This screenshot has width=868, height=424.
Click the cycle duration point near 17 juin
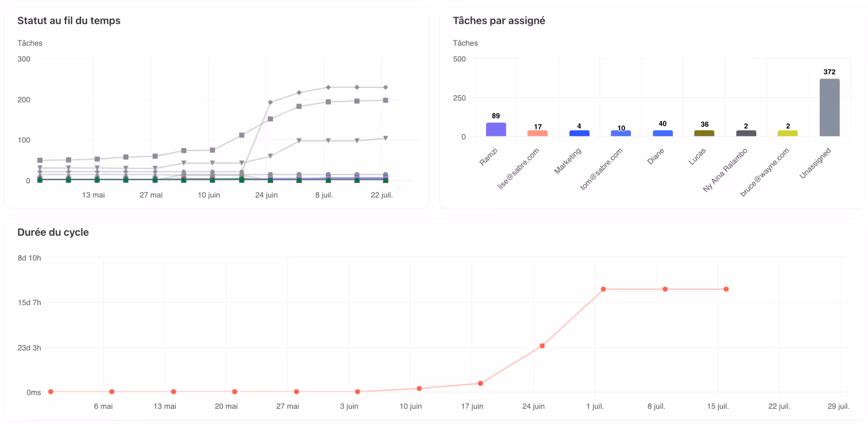pyautogui.click(x=481, y=383)
